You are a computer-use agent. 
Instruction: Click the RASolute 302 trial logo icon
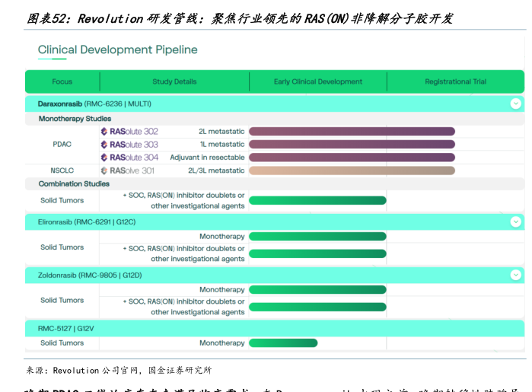[x=104, y=132]
